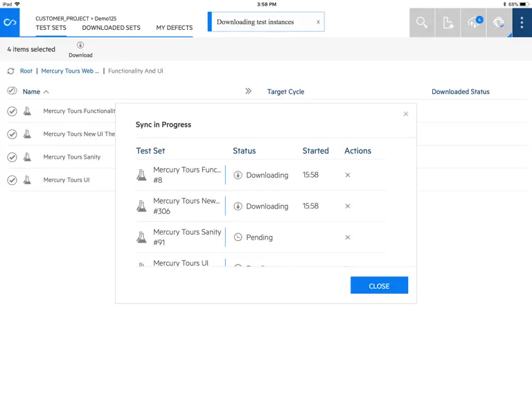Open the search magnifier icon
Viewport: 532px width, 399px height.
422,23
